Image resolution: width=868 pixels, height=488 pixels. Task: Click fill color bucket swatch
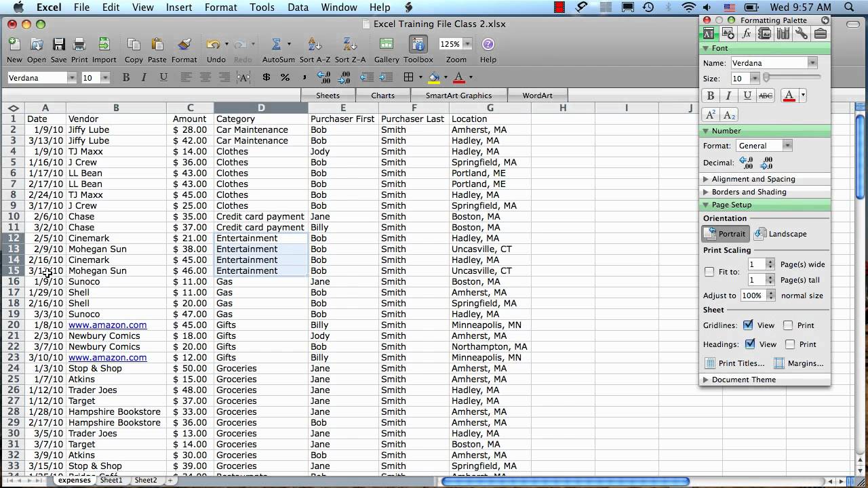point(434,77)
